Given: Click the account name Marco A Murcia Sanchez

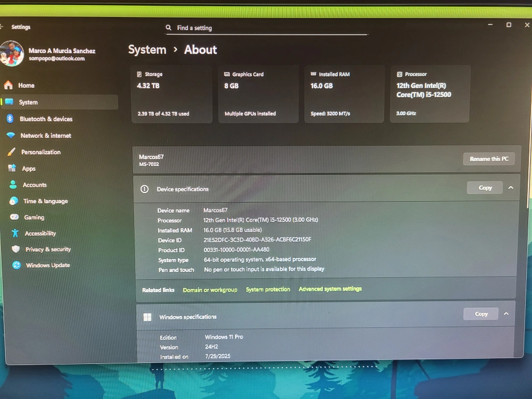Looking at the screenshot, I should 62,51.
